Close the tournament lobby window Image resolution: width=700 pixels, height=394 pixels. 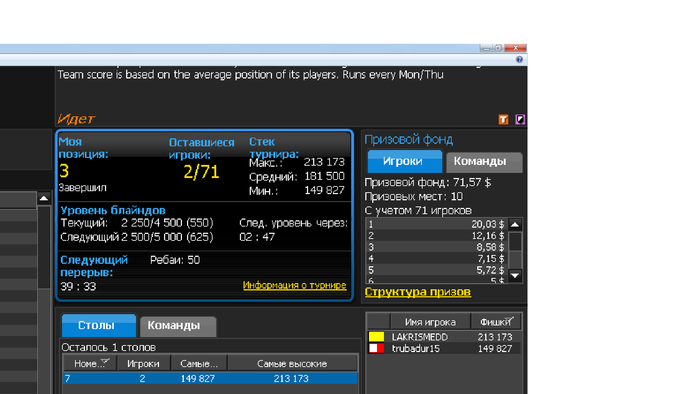pos(515,48)
